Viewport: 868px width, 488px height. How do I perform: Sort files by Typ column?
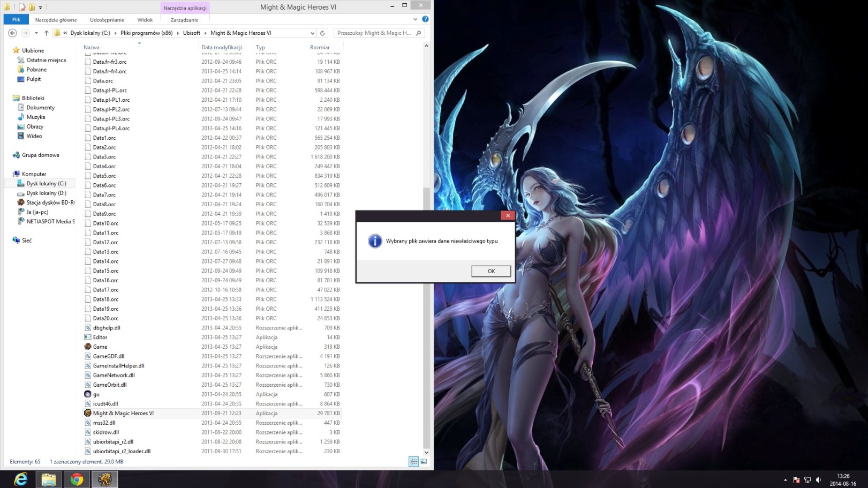(260, 48)
